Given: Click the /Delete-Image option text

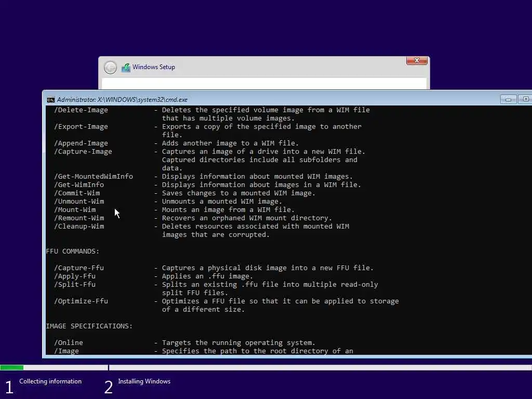Looking at the screenshot, I should point(81,110).
